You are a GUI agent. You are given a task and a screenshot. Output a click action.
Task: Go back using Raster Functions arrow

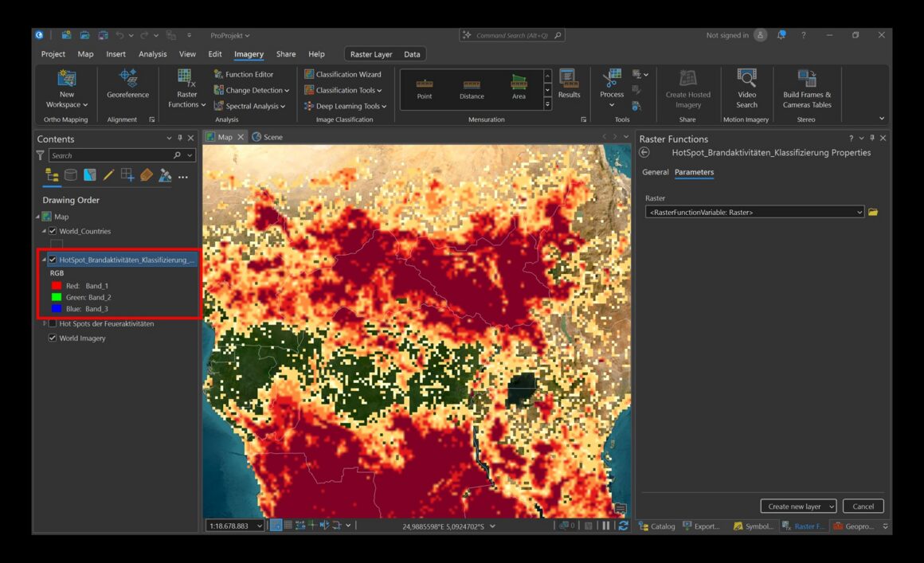click(x=644, y=153)
